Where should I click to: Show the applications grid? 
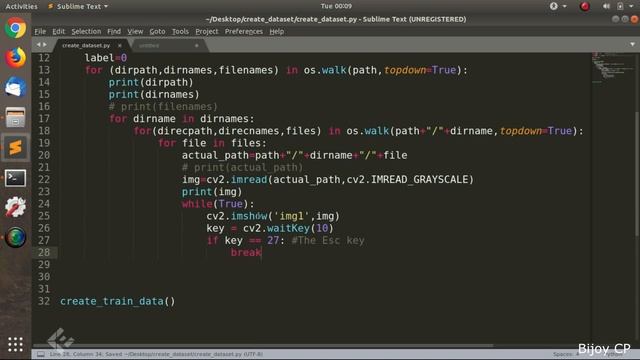point(16,344)
